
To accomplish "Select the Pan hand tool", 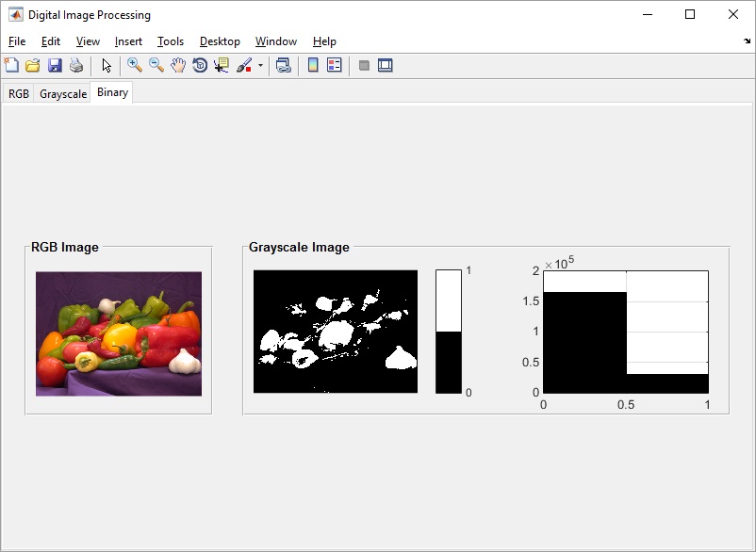I will tap(178, 65).
